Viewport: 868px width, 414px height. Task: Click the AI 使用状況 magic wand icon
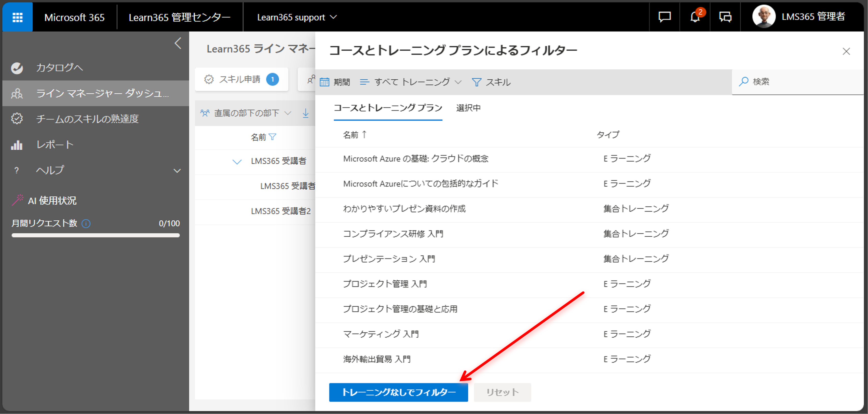[x=18, y=200]
